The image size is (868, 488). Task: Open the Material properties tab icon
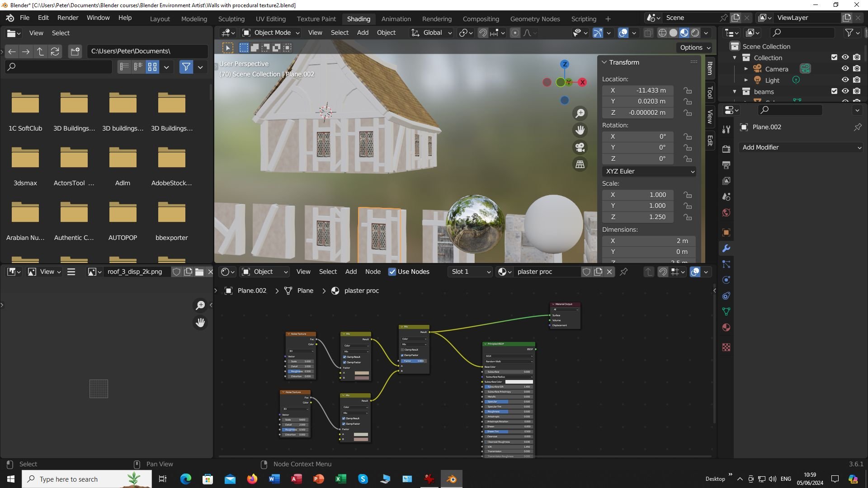click(726, 328)
